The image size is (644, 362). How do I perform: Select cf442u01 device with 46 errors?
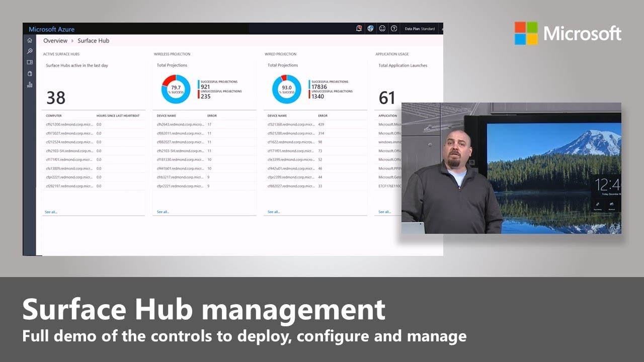coord(315,168)
